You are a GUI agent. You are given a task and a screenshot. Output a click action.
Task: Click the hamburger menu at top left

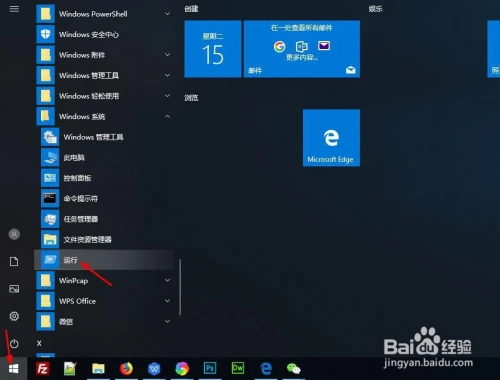tap(14, 9)
